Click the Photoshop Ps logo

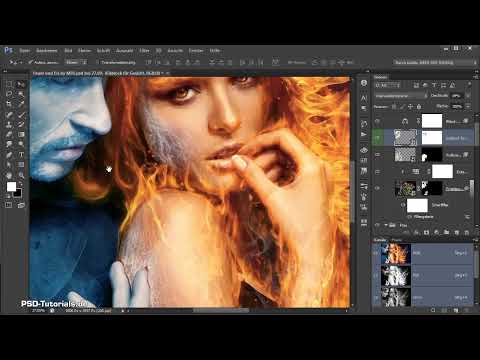[8, 50]
